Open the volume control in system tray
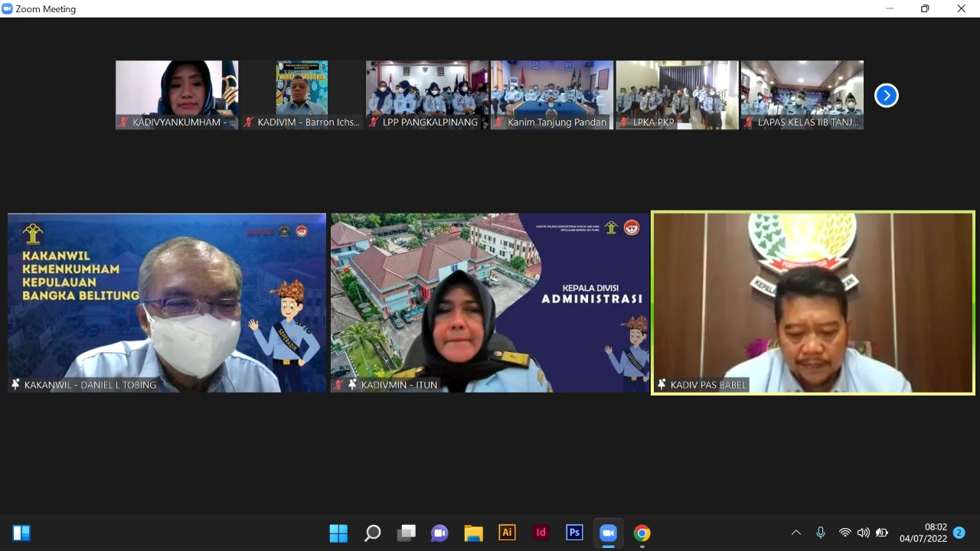The width and height of the screenshot is (980, 551). click(x=864, y=533)
